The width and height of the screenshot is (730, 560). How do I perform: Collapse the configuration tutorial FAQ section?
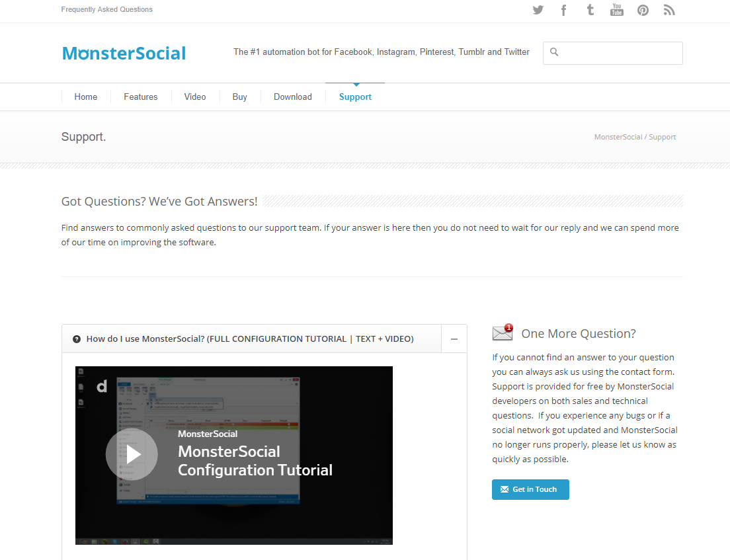(454, 339)
